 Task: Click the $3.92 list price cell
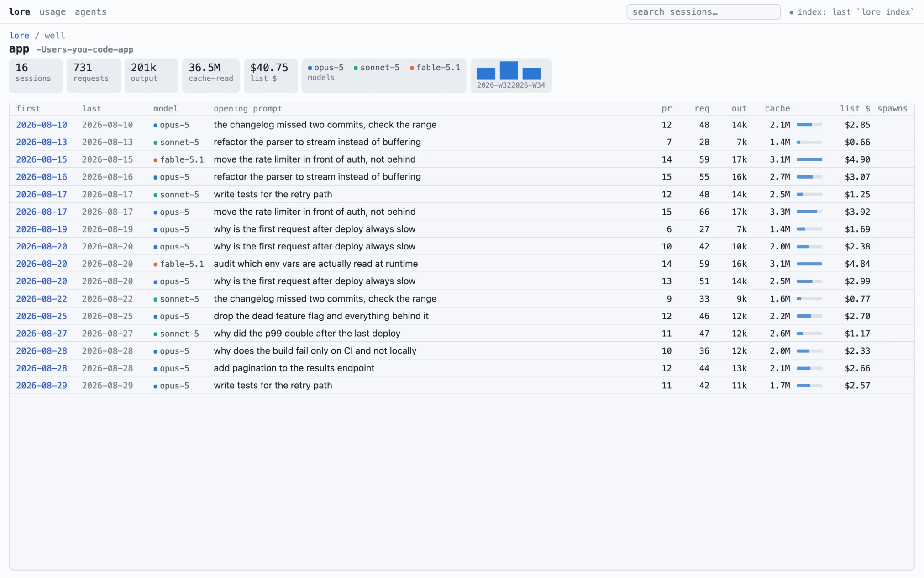[857, 212]
